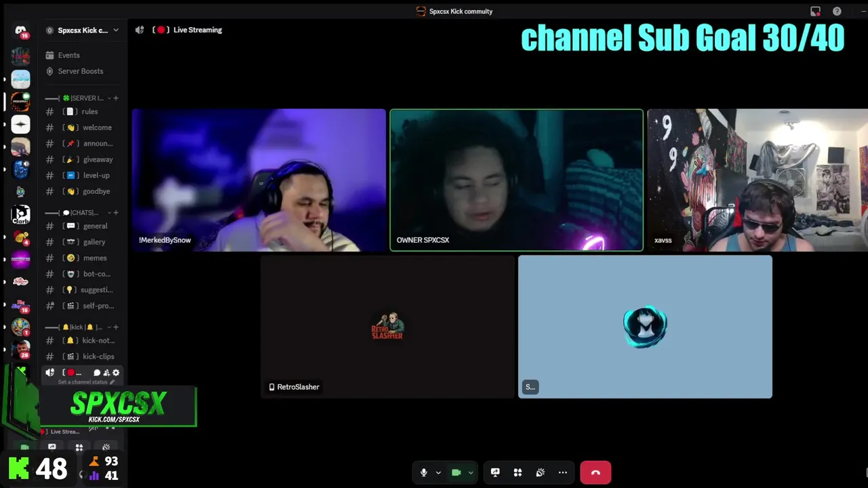Select server icon with badge 16
This screenshot has width=868, height=488.
(x=20, y=305)
